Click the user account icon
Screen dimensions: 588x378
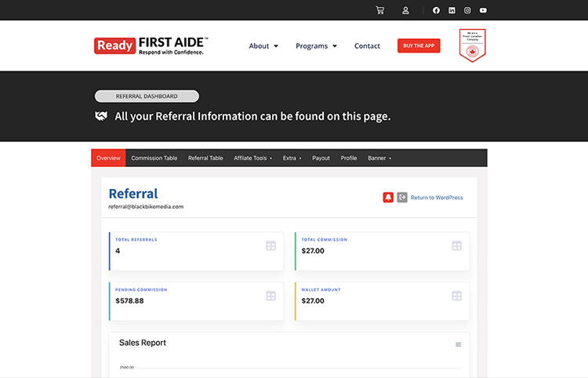point(405,10)
